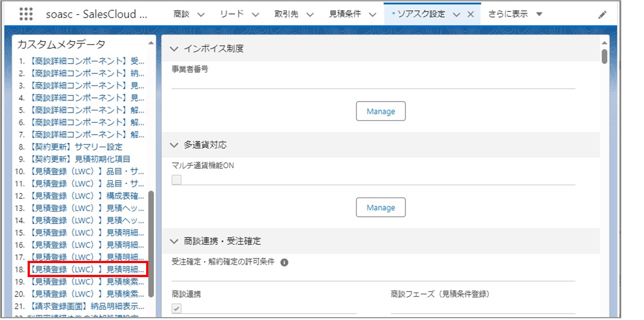This screenshot has width=644, height=320.
Task: Toggle the マルチ通貨機能ON checkbox
Action: pyautogui.click(x=176, y=180)
